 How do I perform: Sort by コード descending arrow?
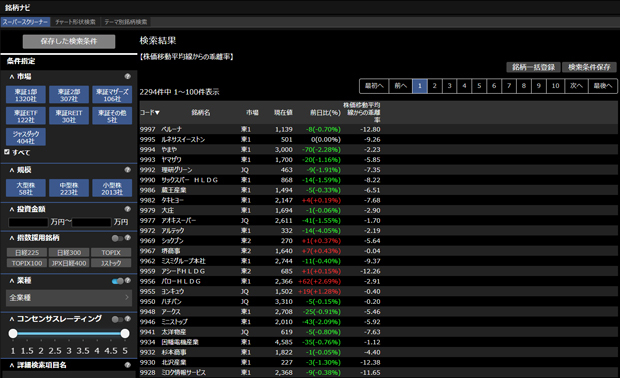(x=157, y=113)
